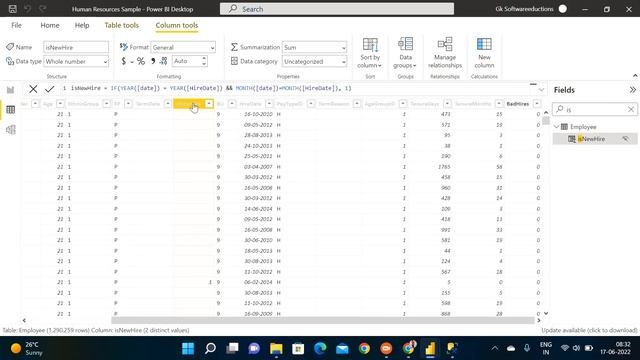Adjust the Auto decimal places stepper
This screenshot has height=360, width=640.
click(204, 61)
